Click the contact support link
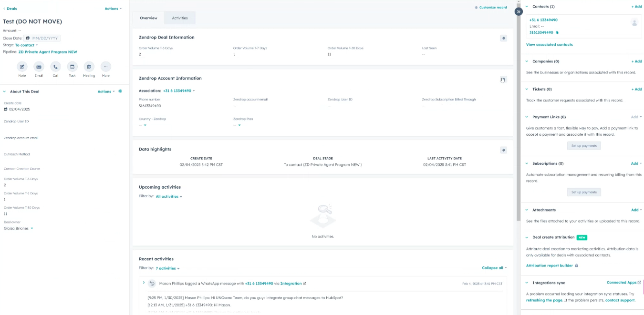644x315 pixels. (x=620, y=300)
